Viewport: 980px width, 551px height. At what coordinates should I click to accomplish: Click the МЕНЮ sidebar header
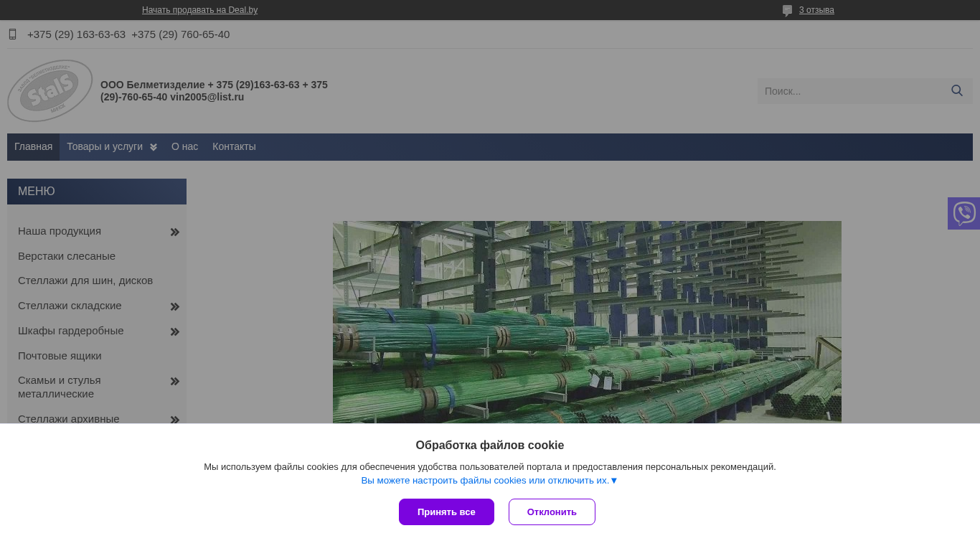(97, 192)
